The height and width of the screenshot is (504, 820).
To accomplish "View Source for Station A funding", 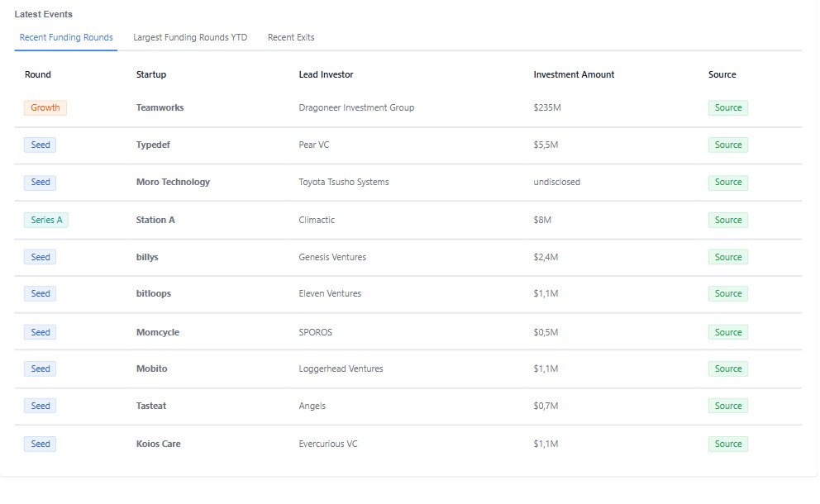I will [x=728, y=220].
